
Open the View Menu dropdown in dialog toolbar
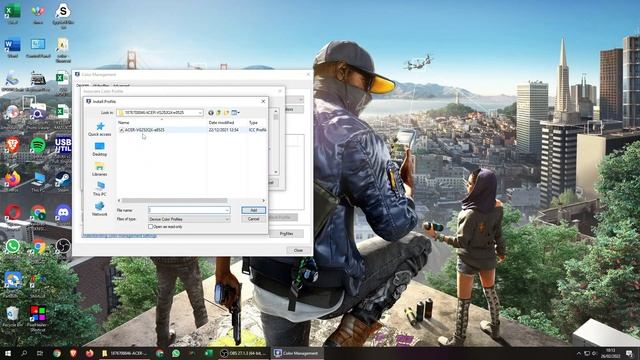coord(236,113)
